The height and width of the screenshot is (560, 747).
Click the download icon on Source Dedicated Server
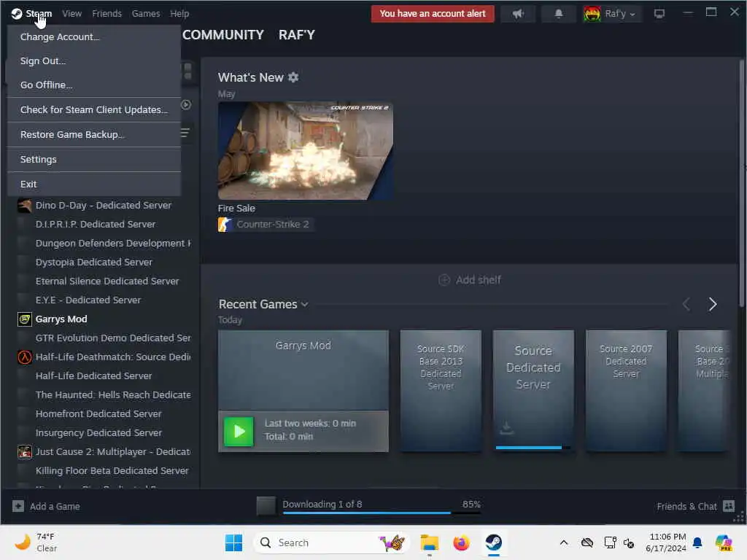click(x=507, y=427)
